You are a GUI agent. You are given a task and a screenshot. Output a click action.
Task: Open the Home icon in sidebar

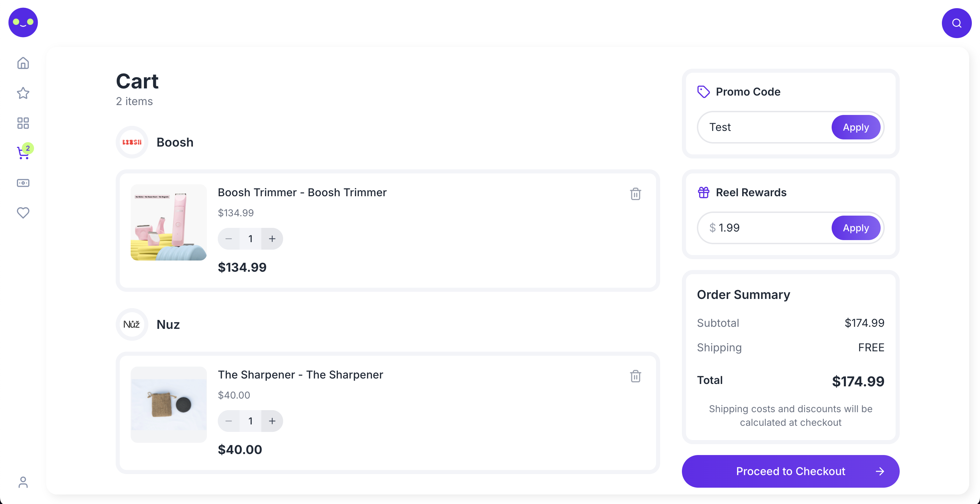pyautogui.click(x=23, y=63)
